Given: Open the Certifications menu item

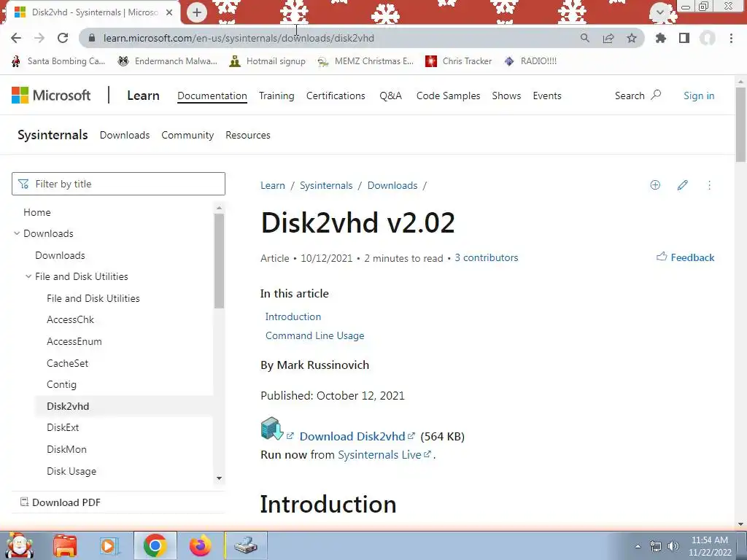Looking at the screenshot, I should [336, 96].
